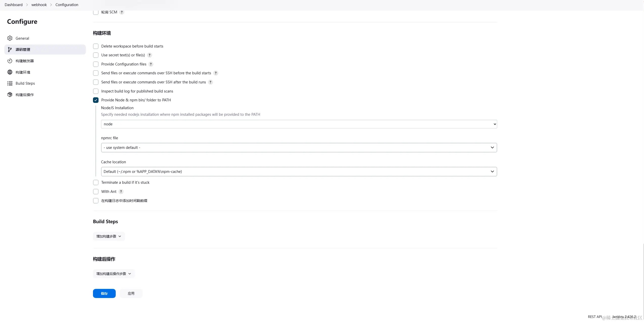Check Terminate a build if it's stuck
The width and height of the screenshot is (644, 322).
pos(96,182)
